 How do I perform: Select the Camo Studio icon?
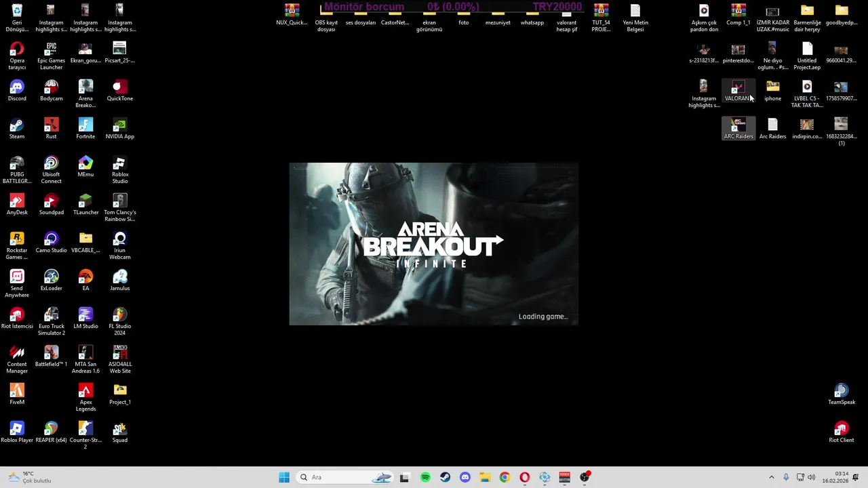point(52,242)
